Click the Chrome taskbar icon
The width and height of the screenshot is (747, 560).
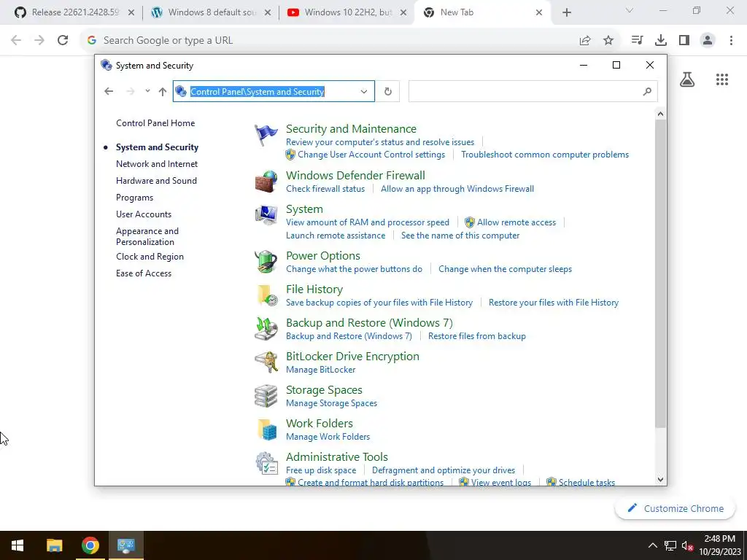click(90, 545)
